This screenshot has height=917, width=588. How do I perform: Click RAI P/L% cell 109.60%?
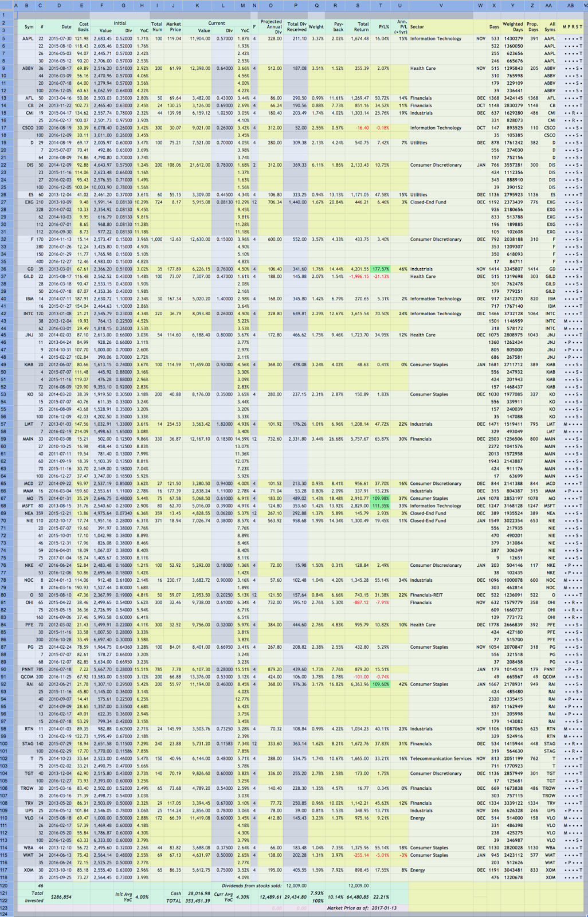pos(381,684)
